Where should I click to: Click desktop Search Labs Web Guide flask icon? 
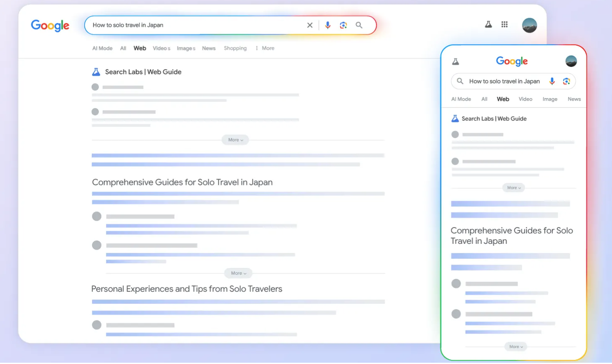tap(96, 72)
